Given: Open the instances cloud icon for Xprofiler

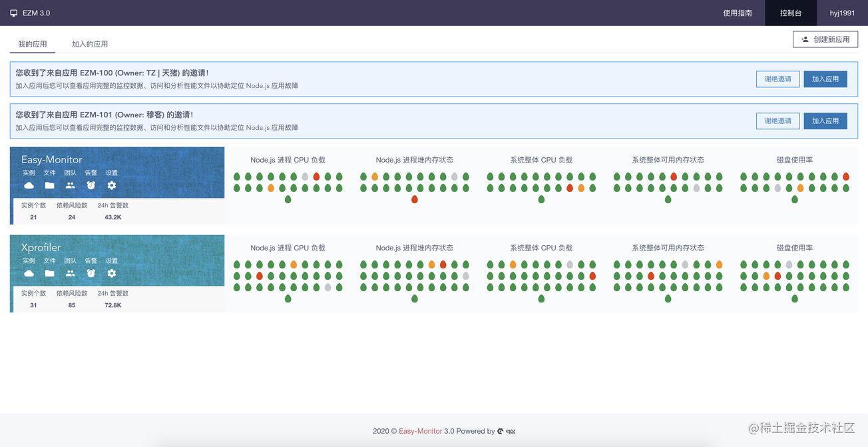Looking at the screenshot, I should (x=29, y=273).
